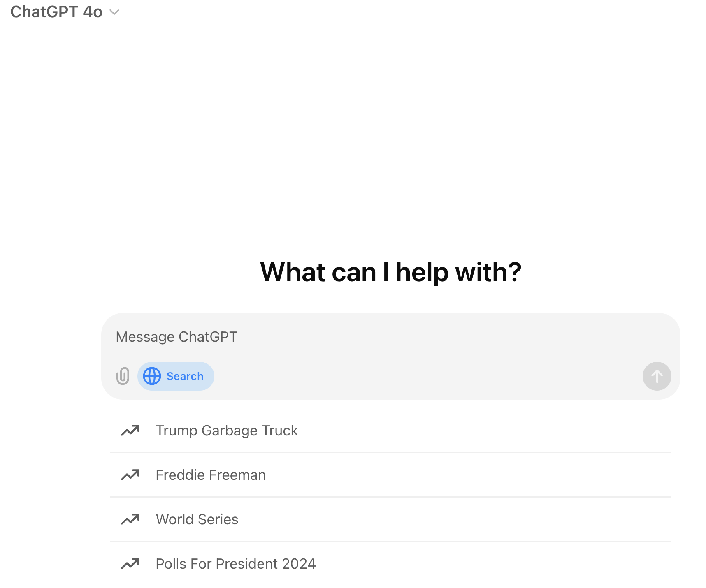Click the trending arrow beside Polls For President

pos(130,564)
